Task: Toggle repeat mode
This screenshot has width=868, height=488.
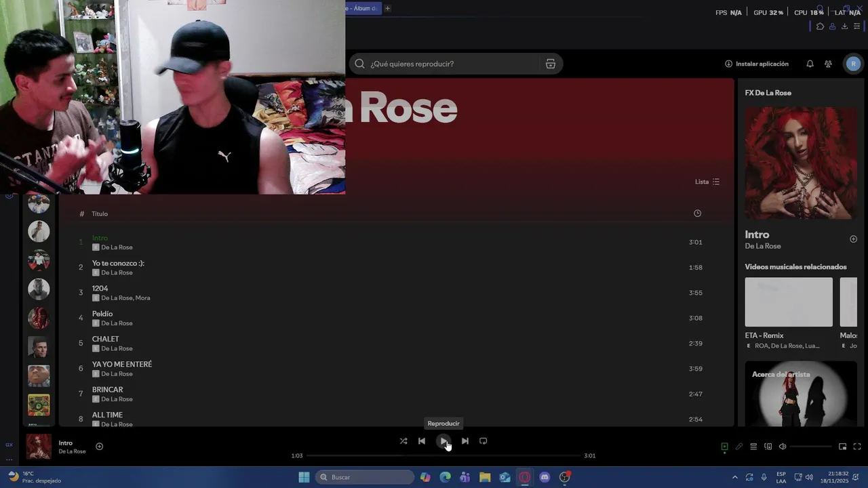Action: pyautogui.click(x=484, y=441)
